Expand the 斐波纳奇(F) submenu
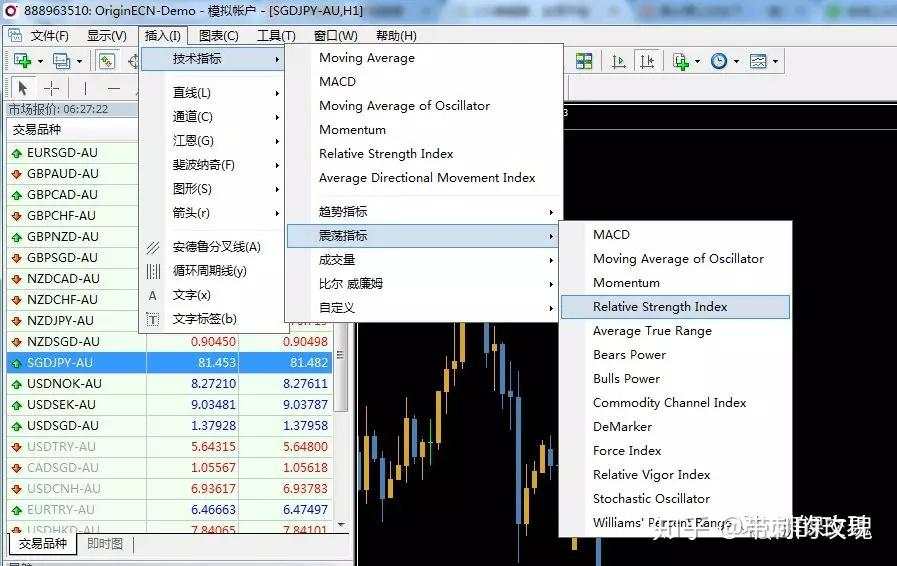The height and width of the screenshot is (566, 897). tap(213, 165)
